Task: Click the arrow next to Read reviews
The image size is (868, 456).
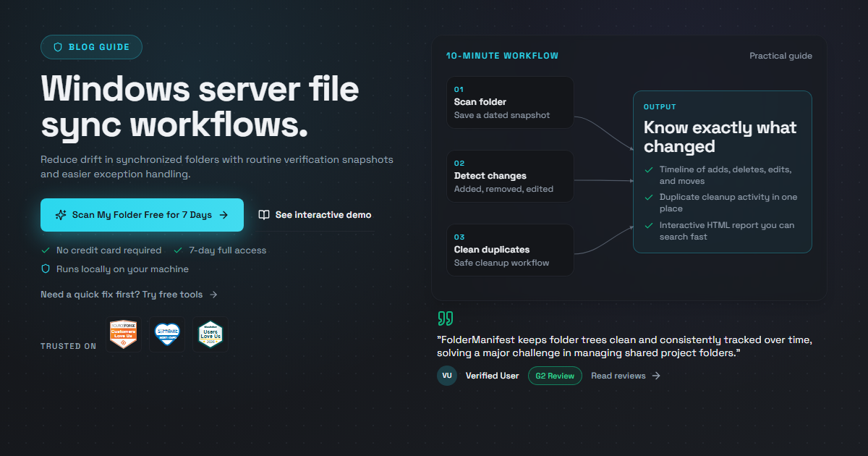Action: point(656,376)
